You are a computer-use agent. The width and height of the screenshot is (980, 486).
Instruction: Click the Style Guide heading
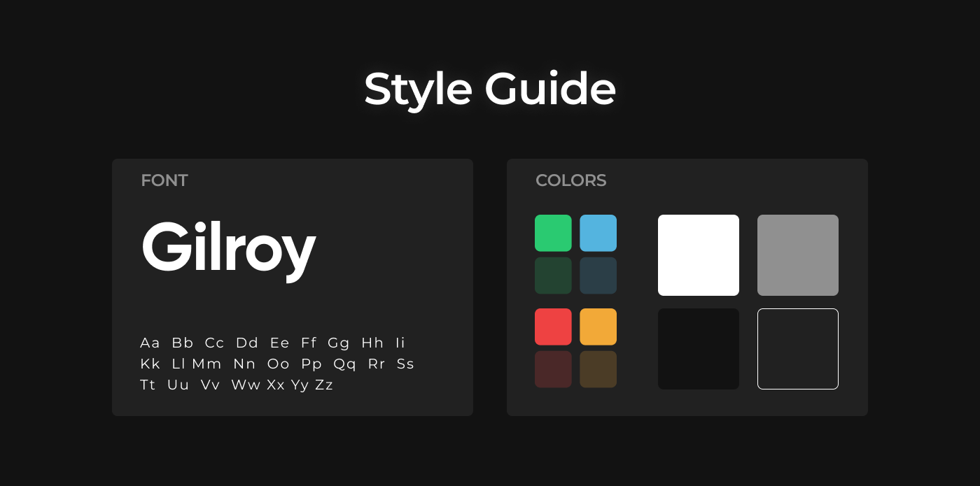(489, 90)
